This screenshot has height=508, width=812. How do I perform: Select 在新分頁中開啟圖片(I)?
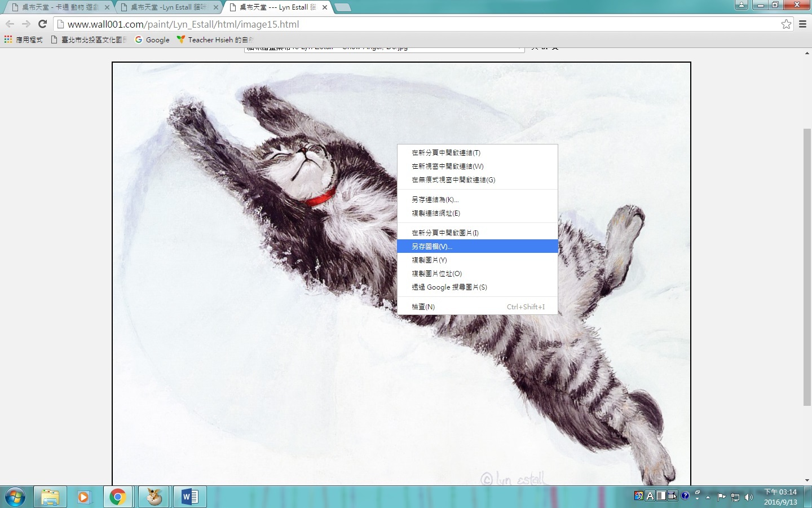pyautogui.click(x=478, y=233)
